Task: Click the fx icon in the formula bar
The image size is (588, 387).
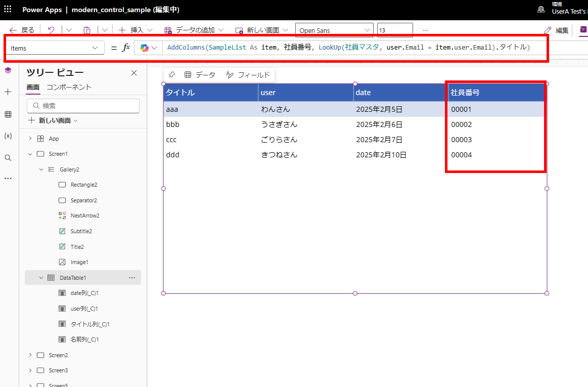Action: pyautogui.click(x=127, y=47)
